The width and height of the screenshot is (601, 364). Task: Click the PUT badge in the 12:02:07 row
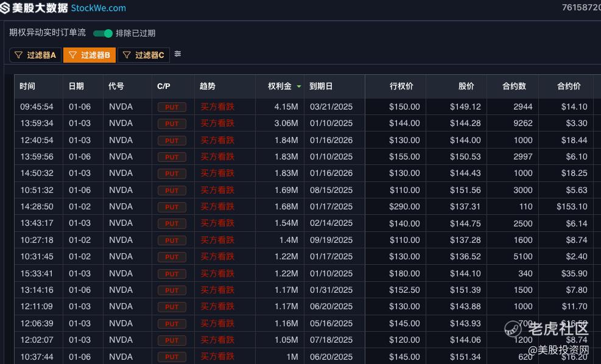172,340
